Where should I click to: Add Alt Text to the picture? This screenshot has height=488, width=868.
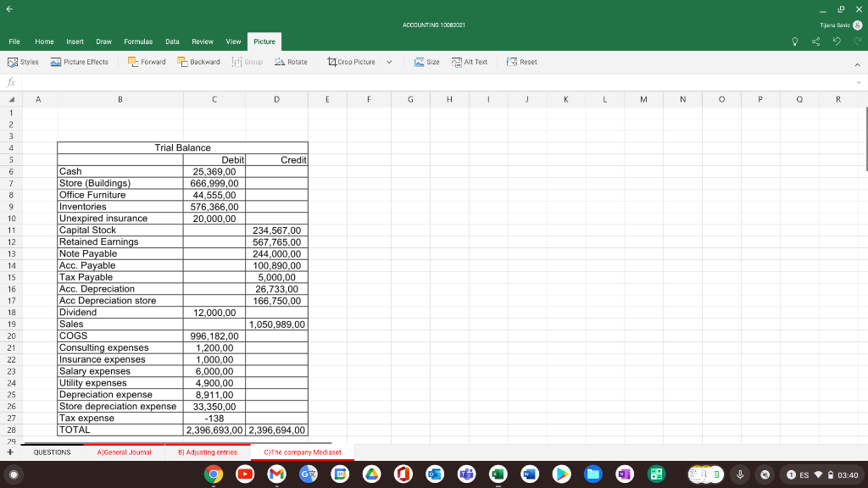pos(470,61)
